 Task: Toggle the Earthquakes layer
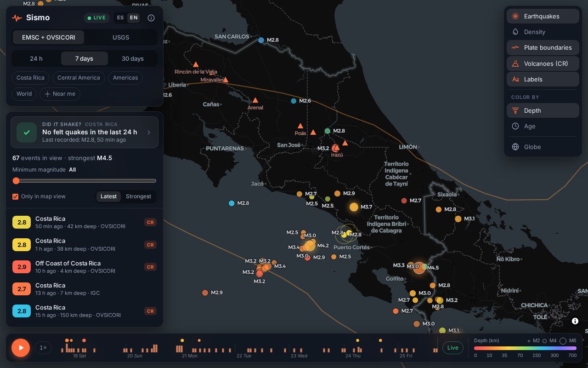click(x=543, y=16)
